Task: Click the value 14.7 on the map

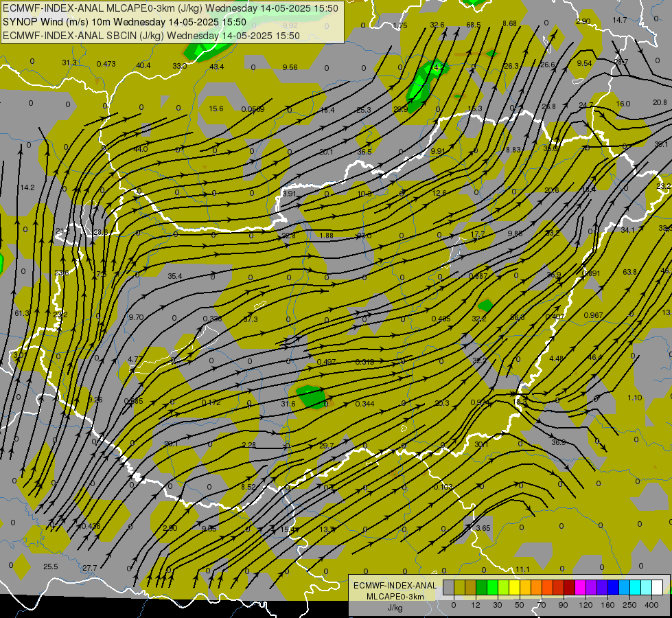Action: point(620,20)
